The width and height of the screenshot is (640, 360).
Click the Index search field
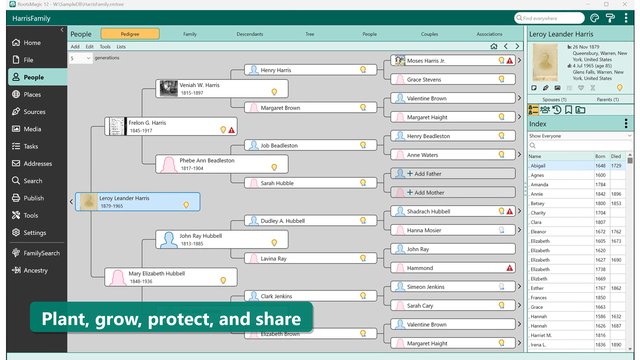[x=580, y=145]
